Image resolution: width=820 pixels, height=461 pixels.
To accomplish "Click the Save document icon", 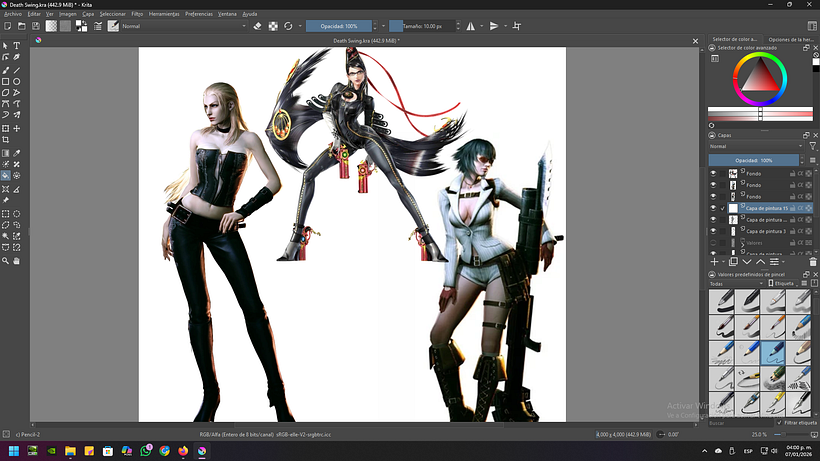I will [x=36, y=26].
